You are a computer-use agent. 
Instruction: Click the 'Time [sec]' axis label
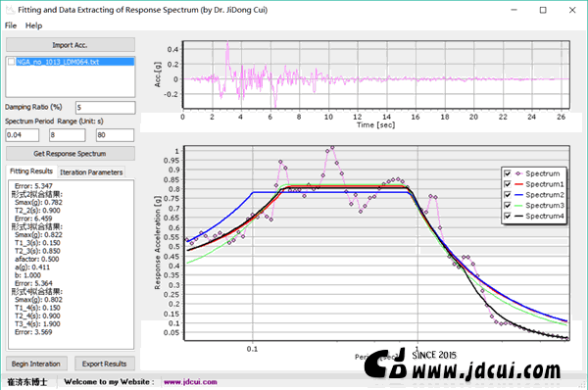click(x=375, y=124)
